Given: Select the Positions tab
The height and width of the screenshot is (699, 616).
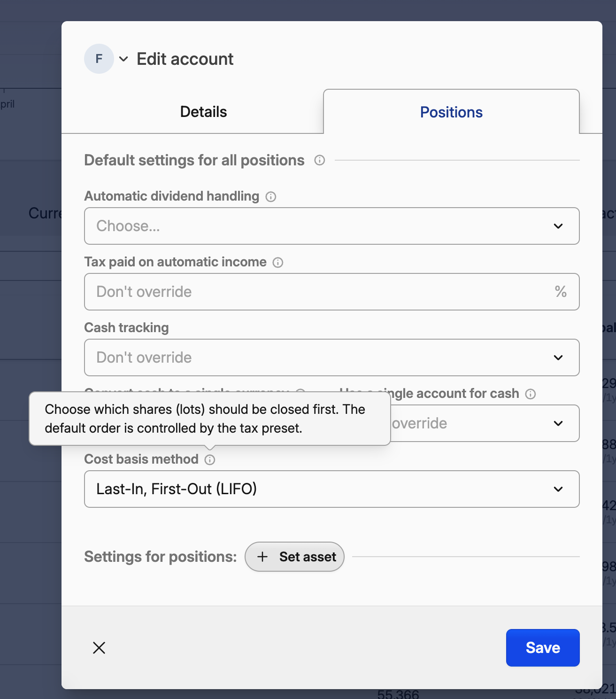Looking at the screenshot, I should click(451, 112).
